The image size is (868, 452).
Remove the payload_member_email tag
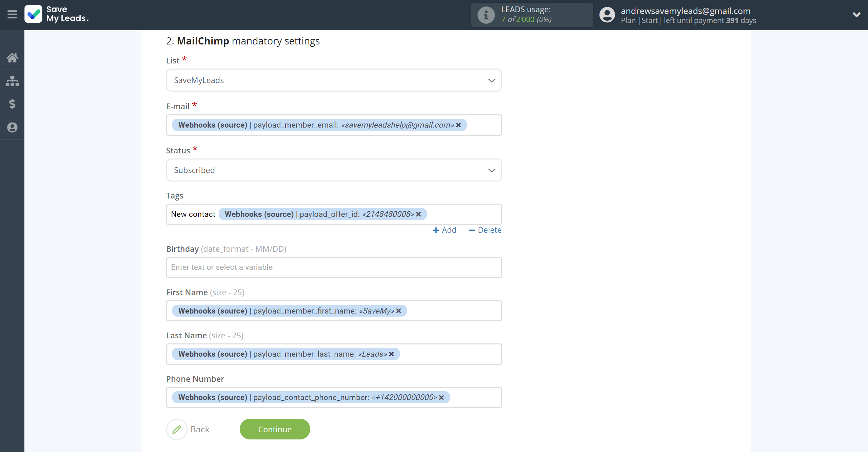458,125
